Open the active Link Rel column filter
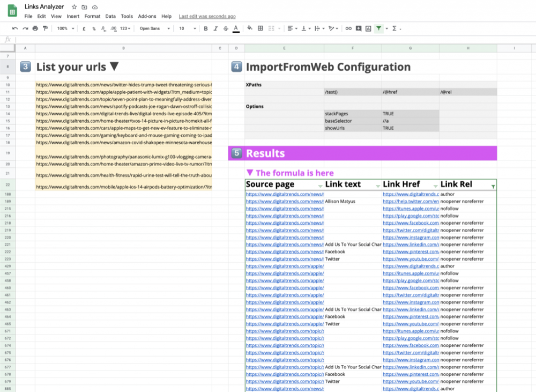The height and width of the screenshot is (392, 536). 493,187
